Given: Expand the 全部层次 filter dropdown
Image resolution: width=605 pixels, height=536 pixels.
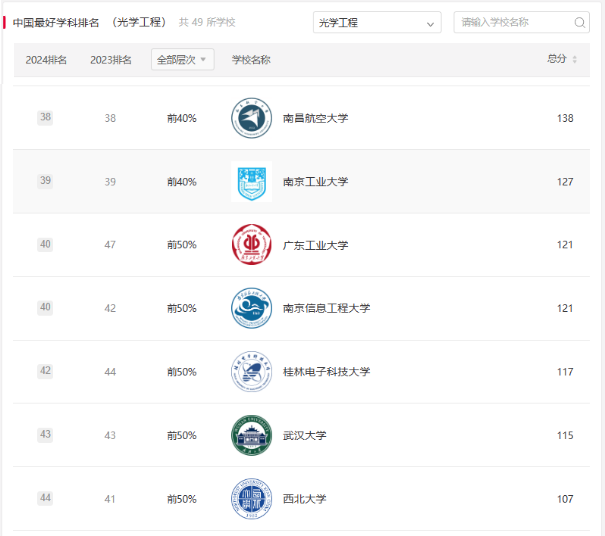Looking at the screenshot, I should (x=182, y=60).
